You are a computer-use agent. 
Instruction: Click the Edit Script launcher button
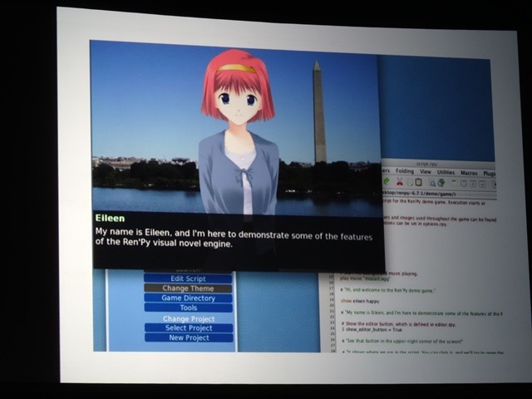coord(188,279)
